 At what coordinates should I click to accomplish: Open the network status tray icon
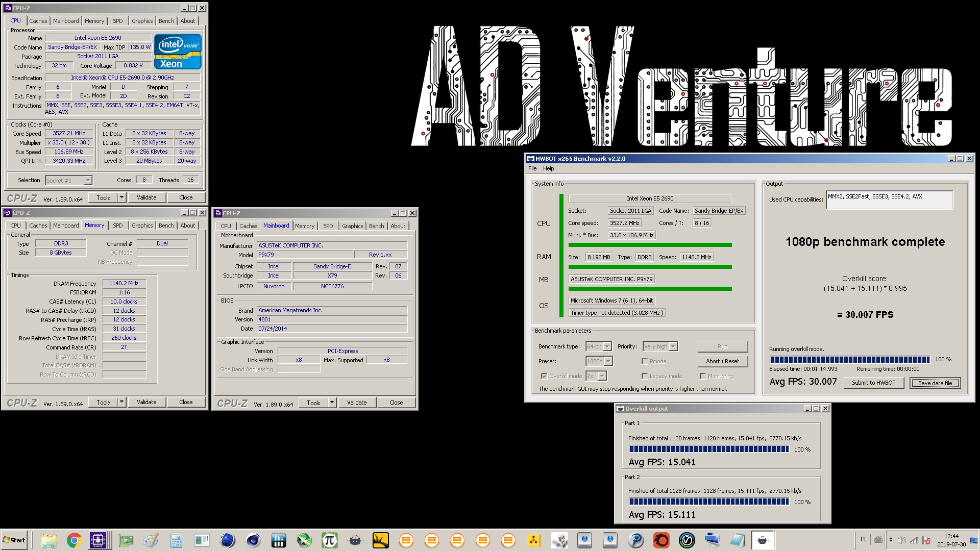click(x=914, y=540)
